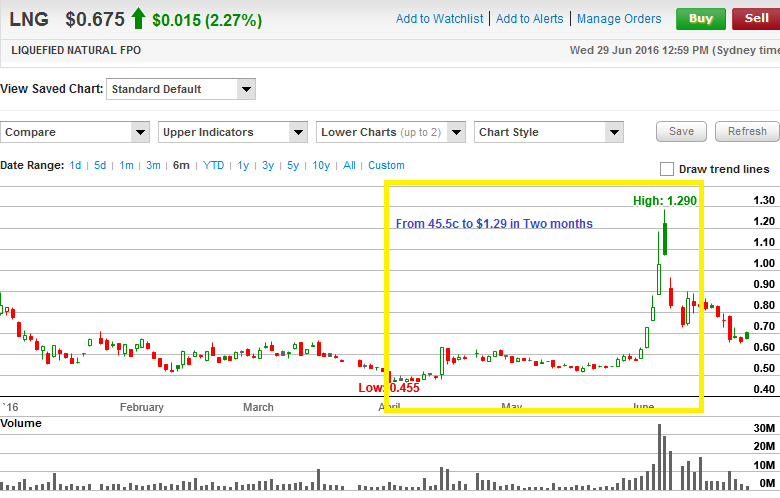This screenshot has height=498, width=780.
Task: Select the 1m date range
Action: click(126, 165)
